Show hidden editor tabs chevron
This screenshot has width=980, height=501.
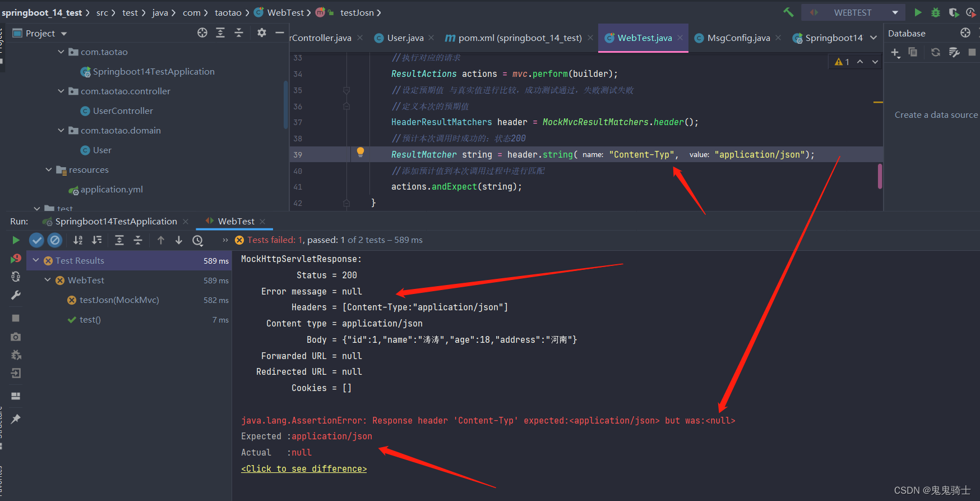tap(873, 38)
